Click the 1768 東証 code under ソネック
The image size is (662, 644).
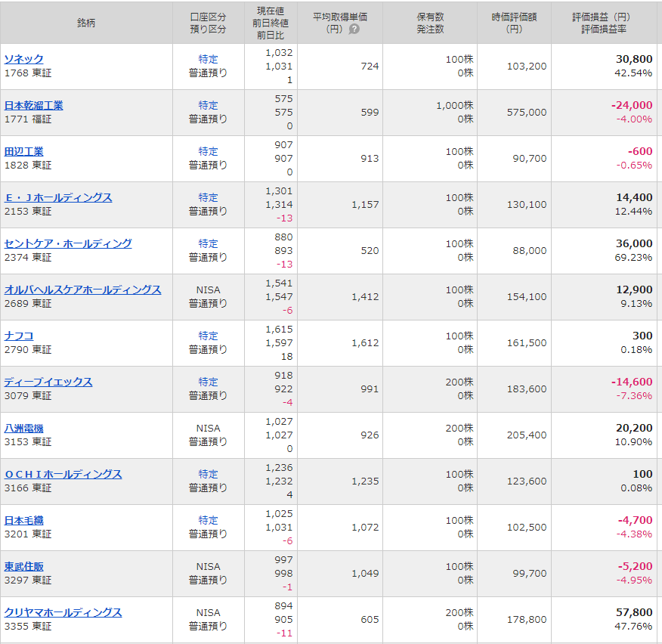[28, 73]
